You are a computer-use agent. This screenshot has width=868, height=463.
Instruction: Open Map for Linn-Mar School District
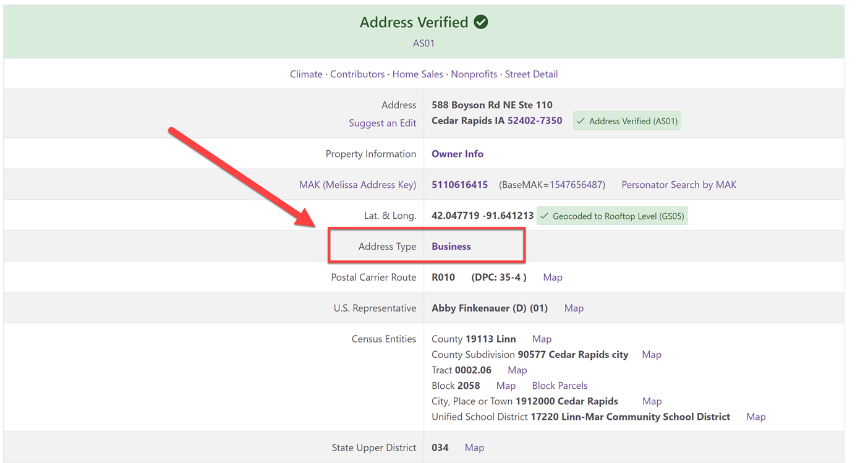pyautogui.click(x=755, y=417)
